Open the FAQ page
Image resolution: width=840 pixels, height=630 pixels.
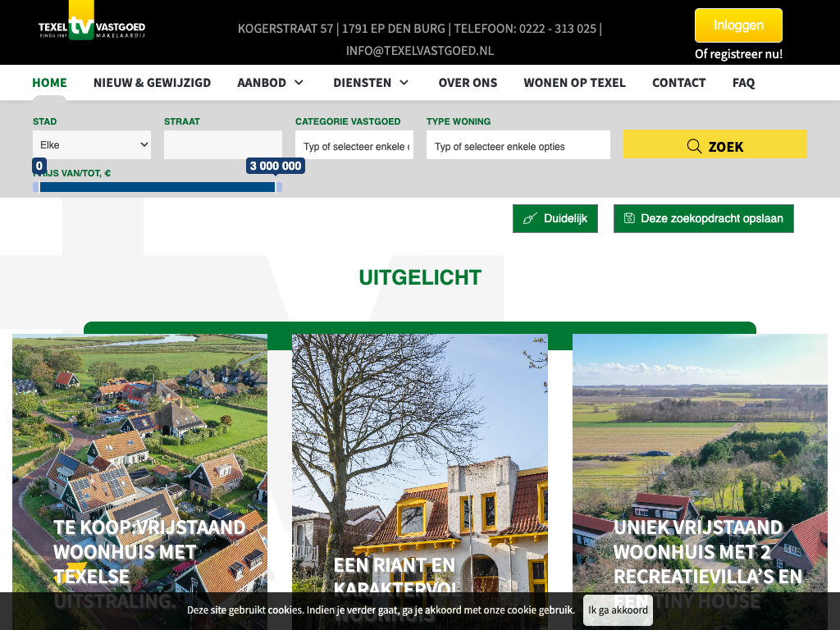743,83
